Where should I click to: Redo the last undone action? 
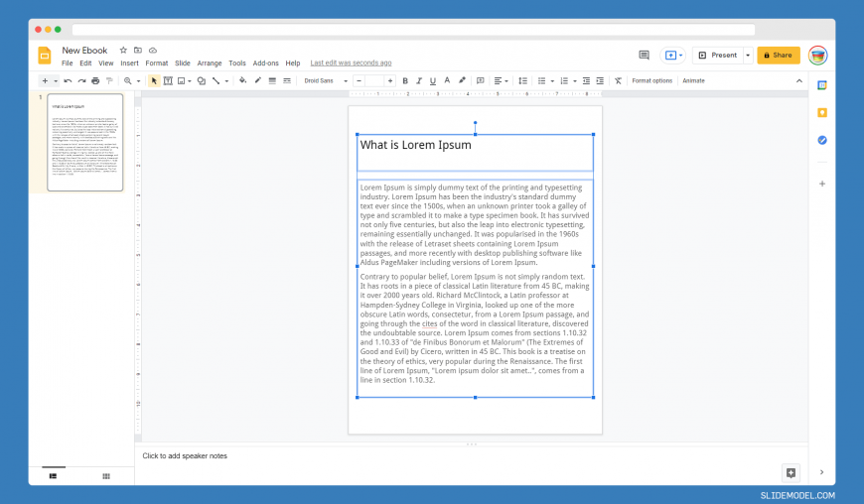click(81, 81)
